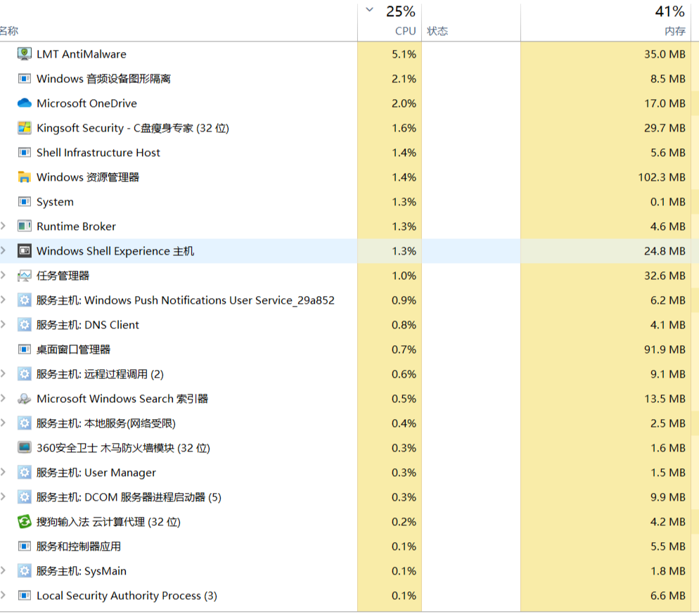699x616 pixels.
Task: Click the Windows Shell Experience 主机 icon
Action: click(25, 250)
